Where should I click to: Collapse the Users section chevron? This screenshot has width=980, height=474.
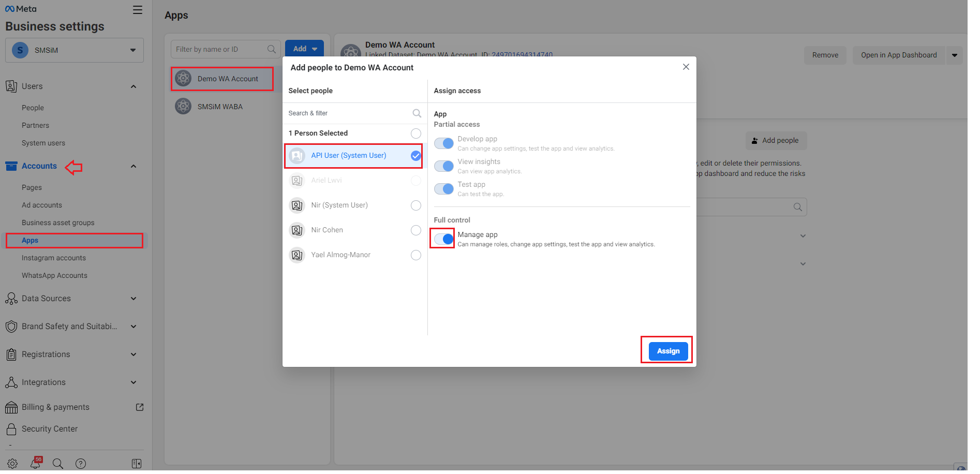click(133, 86)
